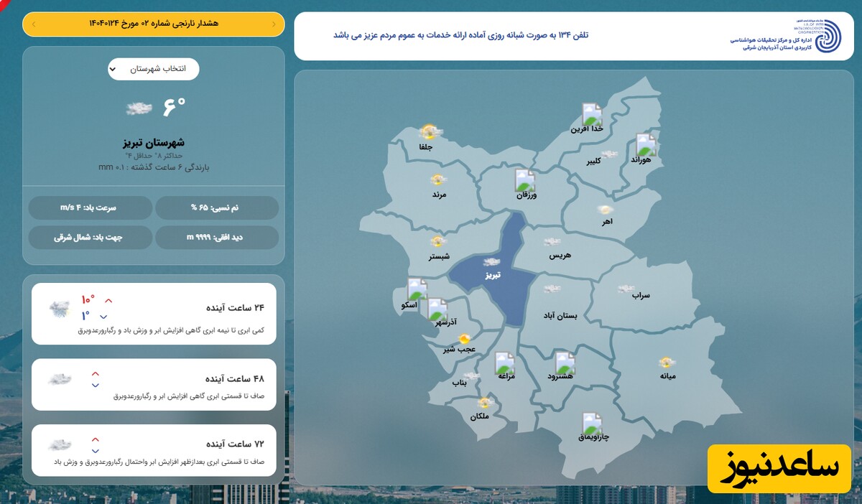
Task: Click the Varzaqan (ورزقان) image icon
Action: tap(524, 180)
